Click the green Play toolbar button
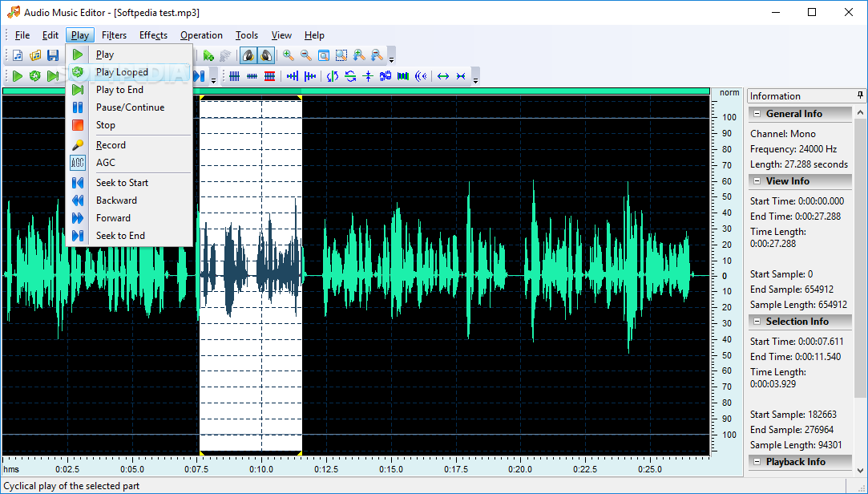 coord(18,76)
